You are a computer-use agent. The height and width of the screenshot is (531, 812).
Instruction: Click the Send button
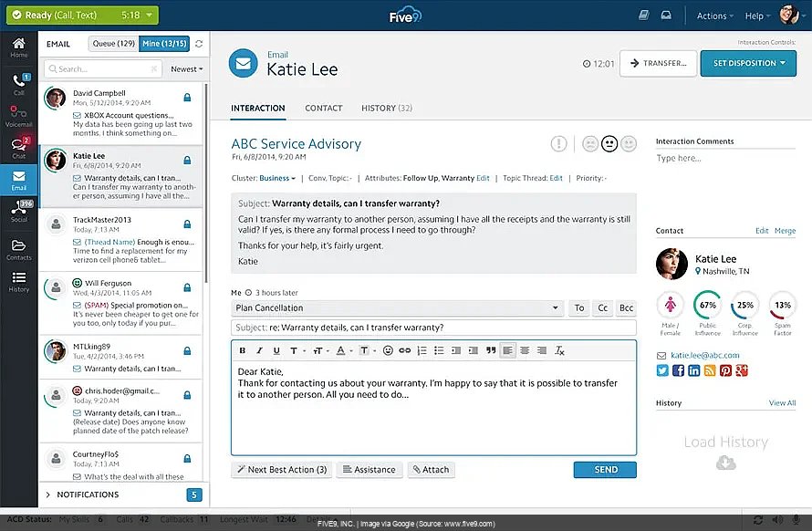coord(605,470)
